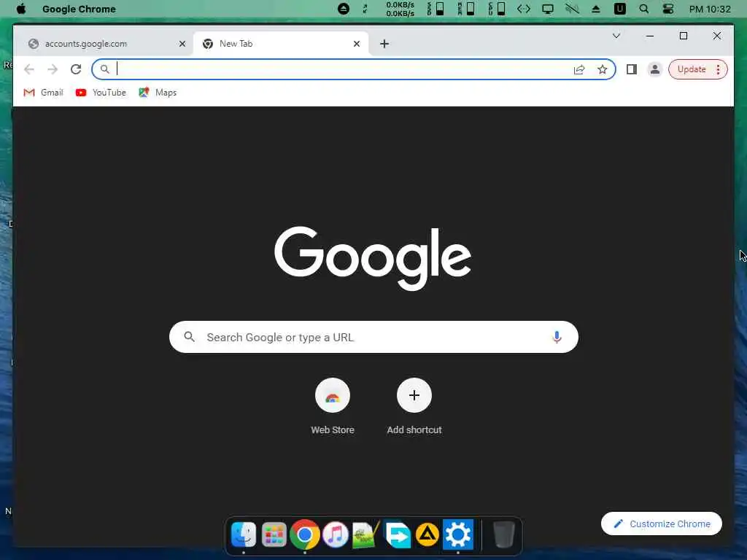Viewport: 747px width, 560px height.
Task: Open the Google Chrome menu bar item
Action: coord(79,9)
